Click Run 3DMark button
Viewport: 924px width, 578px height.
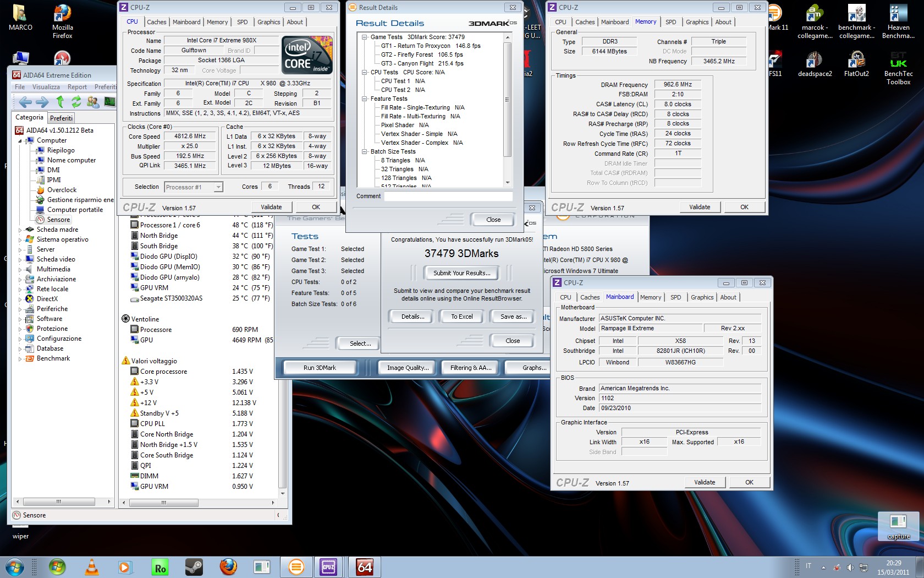point(319,368)
